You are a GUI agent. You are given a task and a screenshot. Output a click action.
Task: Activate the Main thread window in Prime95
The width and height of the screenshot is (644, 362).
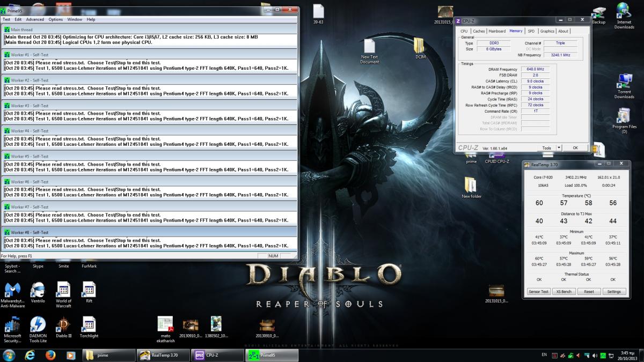coord(149,29)
